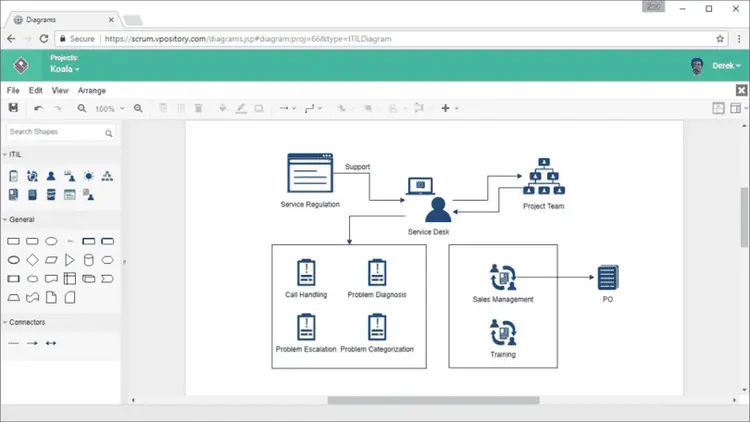Collapse the ITIL shapes section

coord(12,155)
